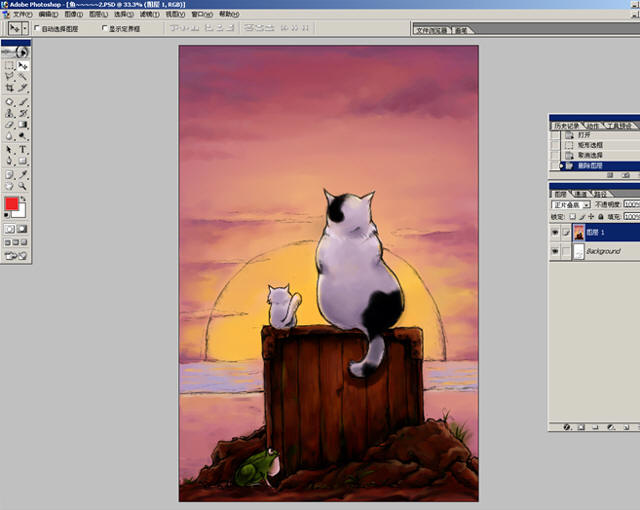Screen dimensions: 640x510
Task: Open the 视图 menu
Action: [175, 14]
